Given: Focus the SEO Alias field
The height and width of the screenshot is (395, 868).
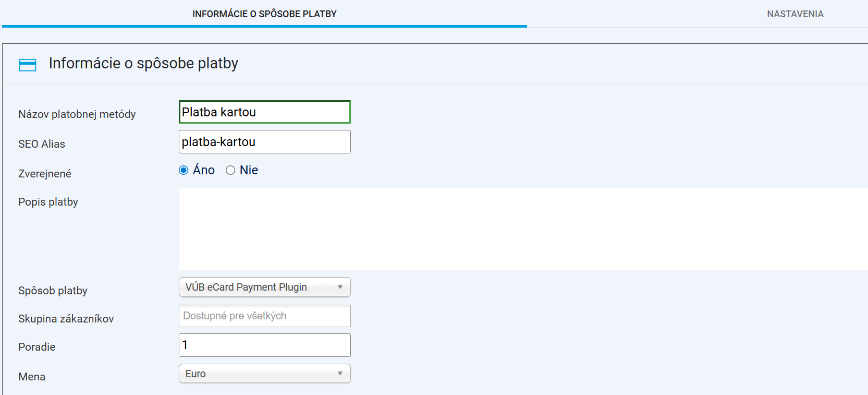Looking at the screenshot, I should 264,141.
